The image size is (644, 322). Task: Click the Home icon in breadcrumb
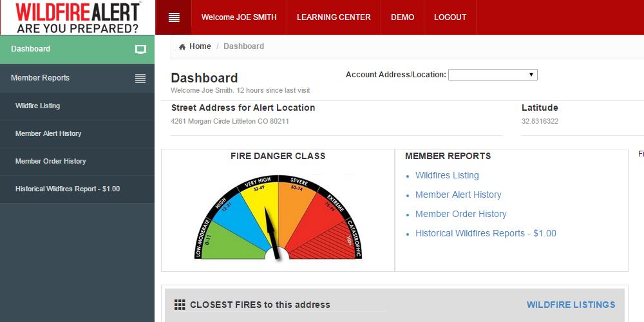tap(182, 46)
